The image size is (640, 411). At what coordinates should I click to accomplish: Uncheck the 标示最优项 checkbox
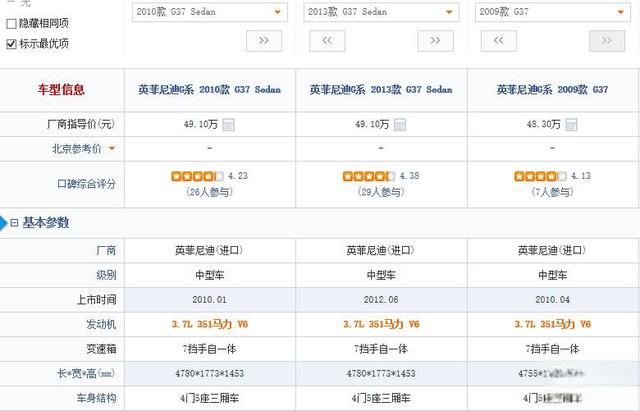coord(12,43)
